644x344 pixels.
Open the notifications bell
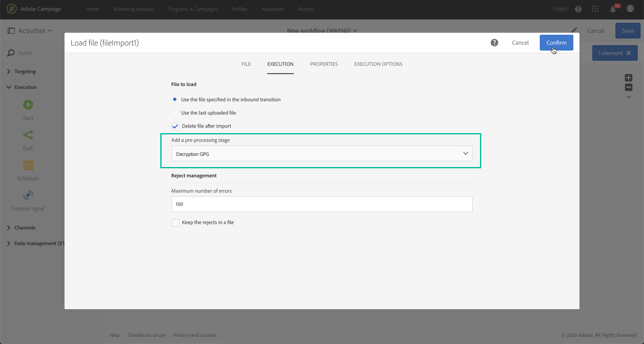click(613, 9)
